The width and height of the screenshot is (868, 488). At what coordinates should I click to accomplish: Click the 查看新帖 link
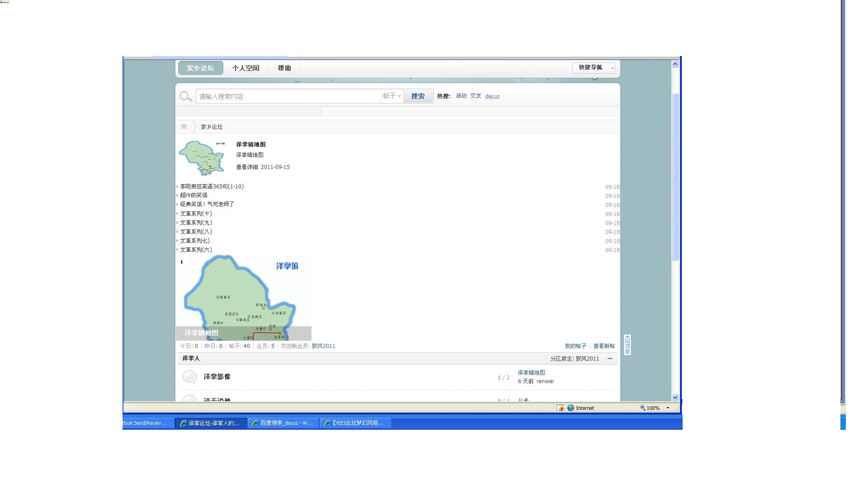click(x=604, y=346)
